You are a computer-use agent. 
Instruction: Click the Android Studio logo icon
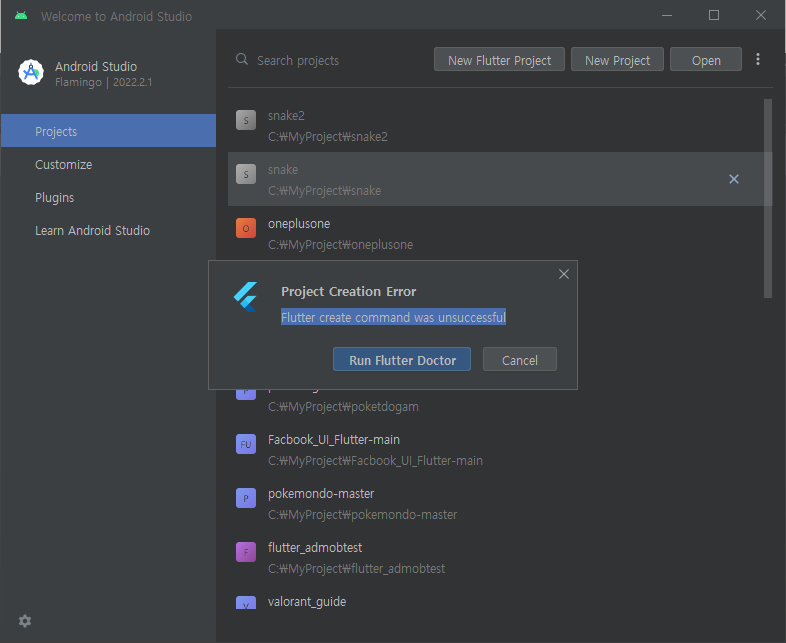point(31,72)
